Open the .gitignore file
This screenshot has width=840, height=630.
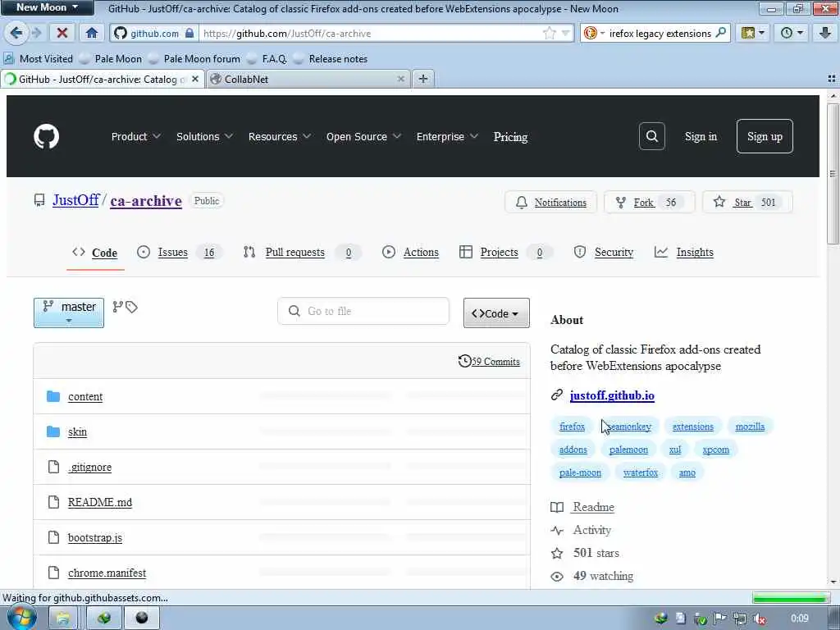click(90, 467)
